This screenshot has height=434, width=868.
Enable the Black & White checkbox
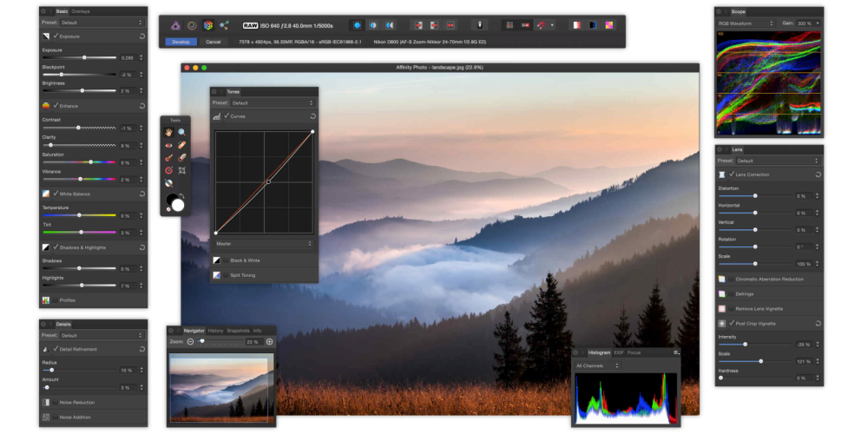pos(226,260)
